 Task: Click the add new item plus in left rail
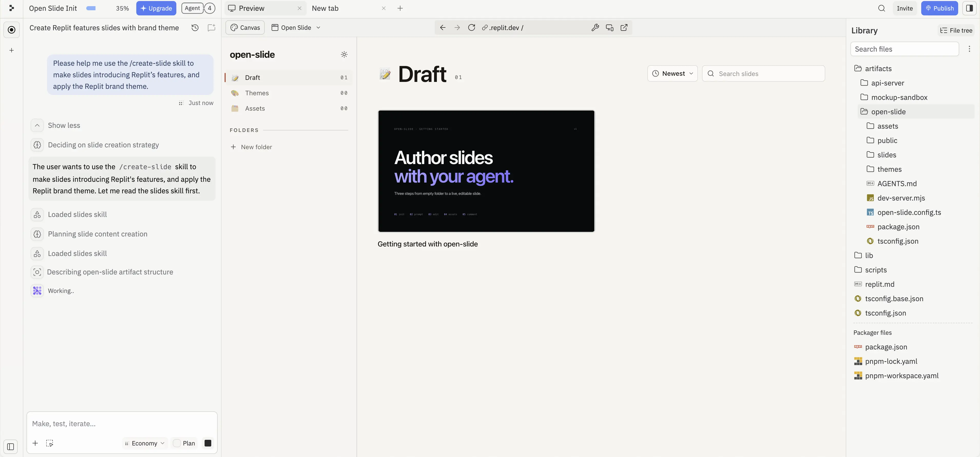[x=11, y=50]
